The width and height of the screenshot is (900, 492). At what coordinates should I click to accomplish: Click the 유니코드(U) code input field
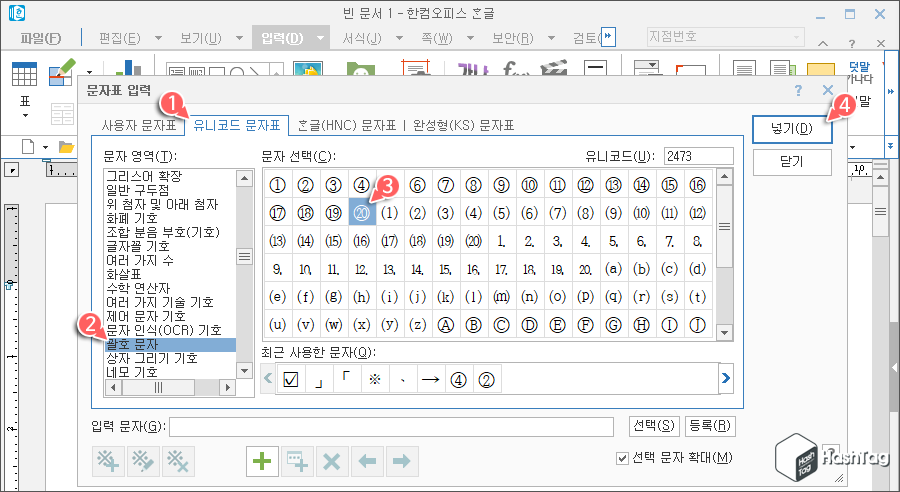(699, 156)
